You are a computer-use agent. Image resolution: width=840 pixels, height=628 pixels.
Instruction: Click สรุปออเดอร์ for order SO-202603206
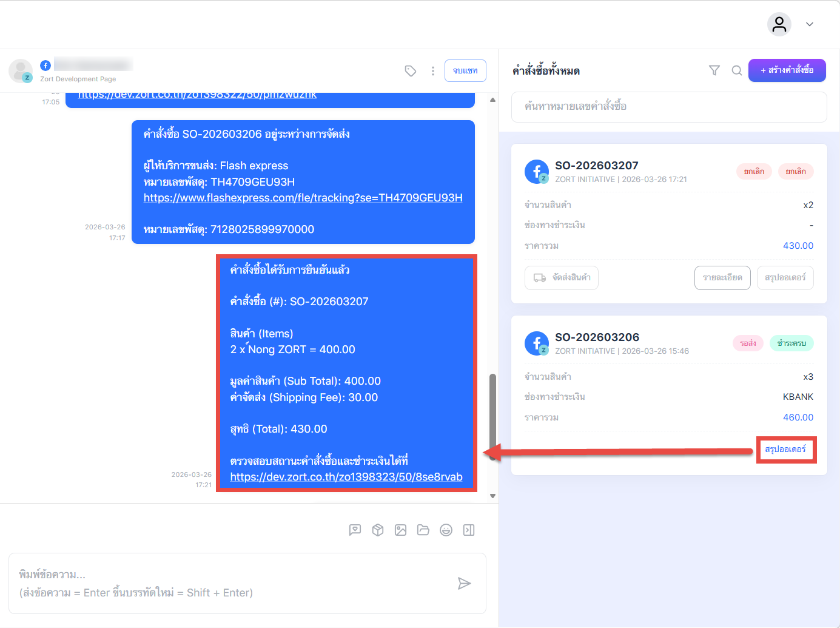coord(785,450)
